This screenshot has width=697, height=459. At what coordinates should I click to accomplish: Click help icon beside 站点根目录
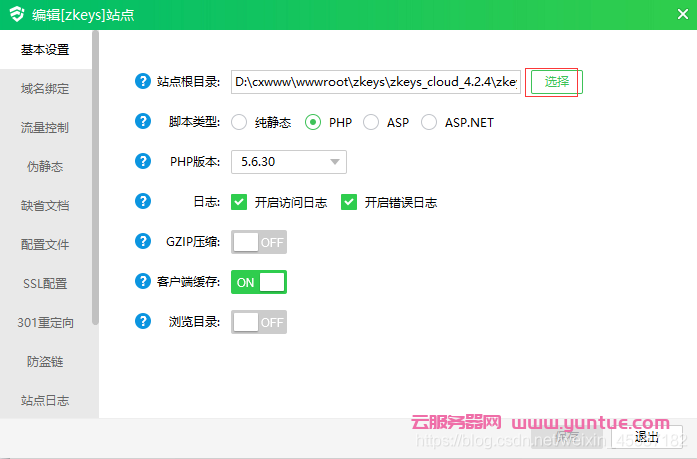click(x=142, y=82)
